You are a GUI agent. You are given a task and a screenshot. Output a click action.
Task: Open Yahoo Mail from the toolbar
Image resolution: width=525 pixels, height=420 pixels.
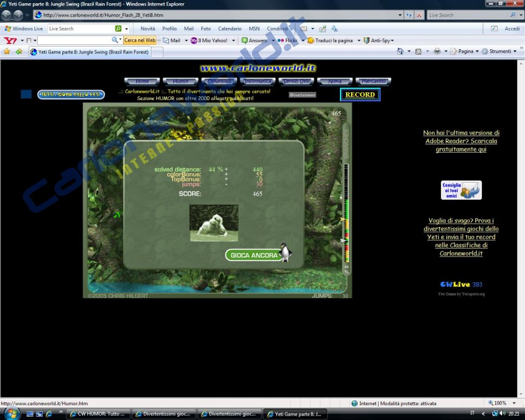(x=171, y=40)
